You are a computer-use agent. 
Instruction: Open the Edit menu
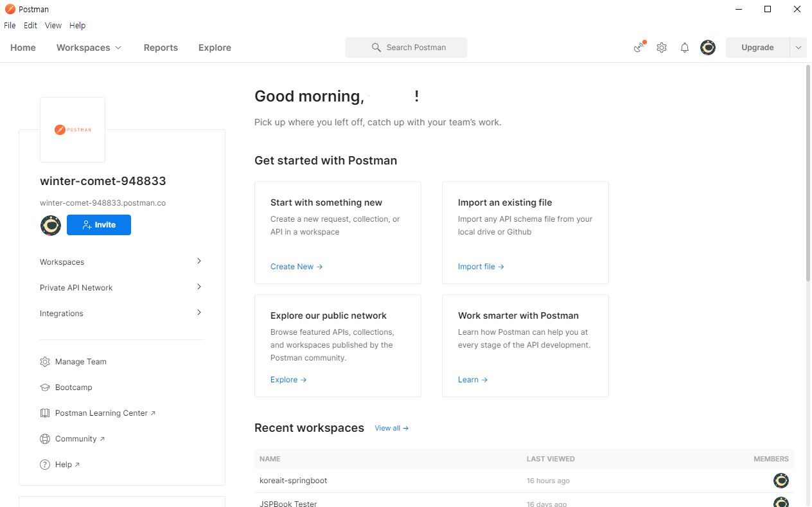pyautogui.click(x=30, y=26)
